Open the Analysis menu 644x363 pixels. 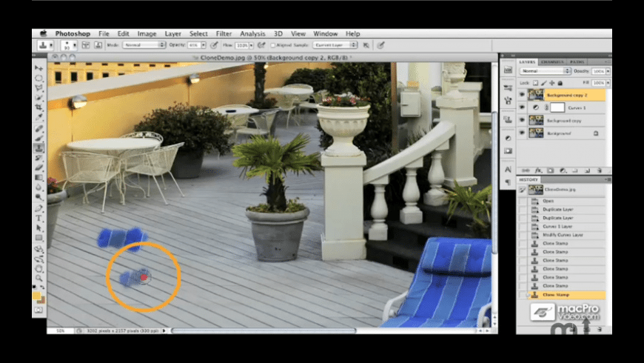(252, 34)
